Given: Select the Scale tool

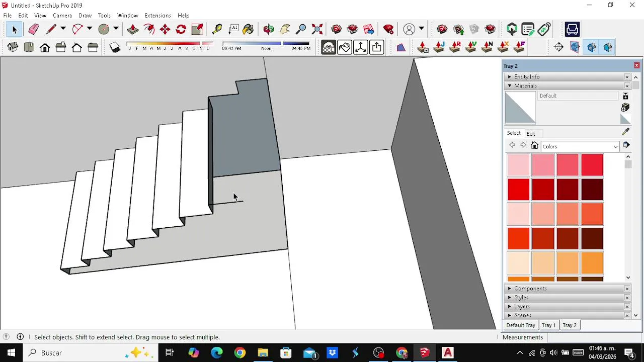Looking at the screenshot, I should 197,30.
